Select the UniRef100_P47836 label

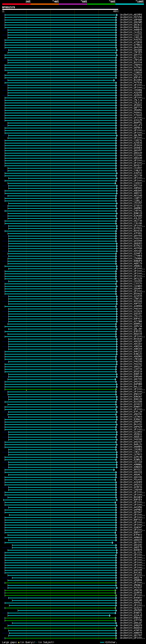pos(131,82)
